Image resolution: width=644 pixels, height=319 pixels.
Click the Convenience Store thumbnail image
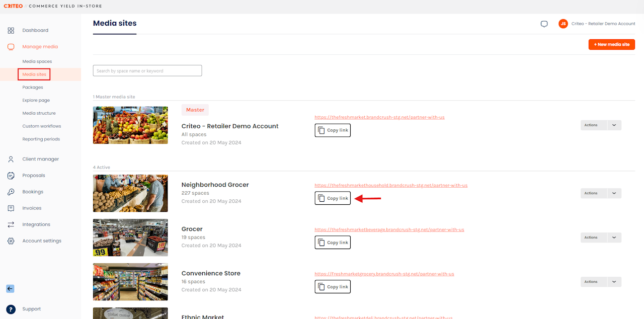(x=130, y=282)
